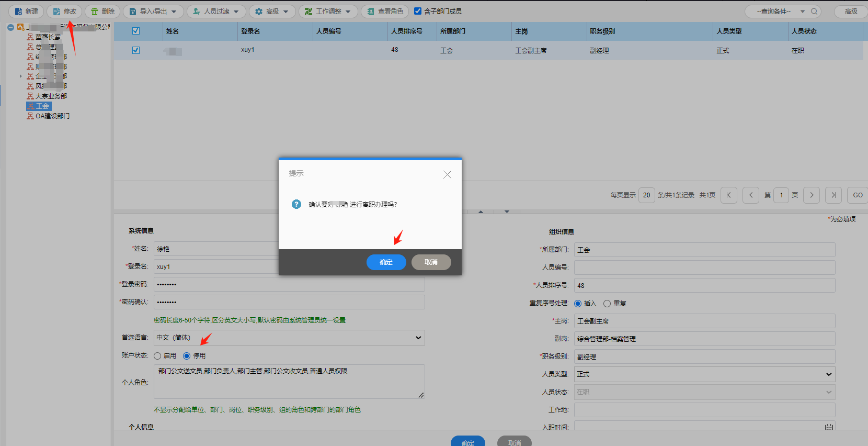Close the 提示 dialog with X icon
The image size is (868, 446).
click(x=447, y=175)
